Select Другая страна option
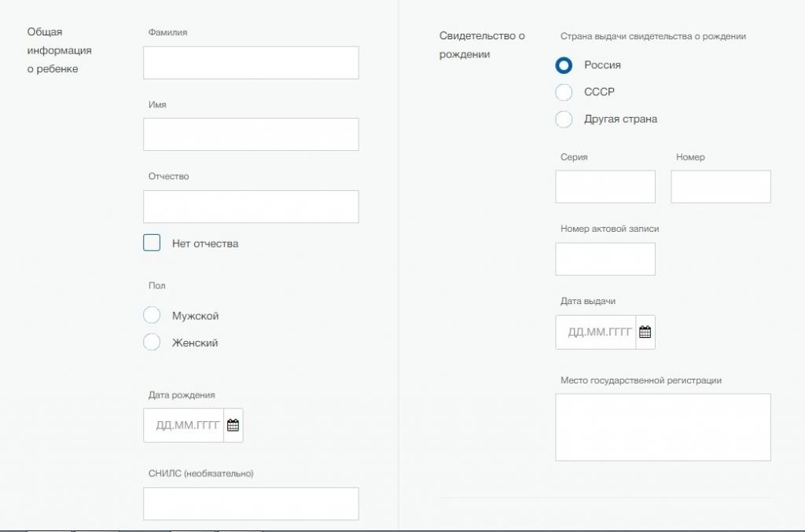 (564, 119)
